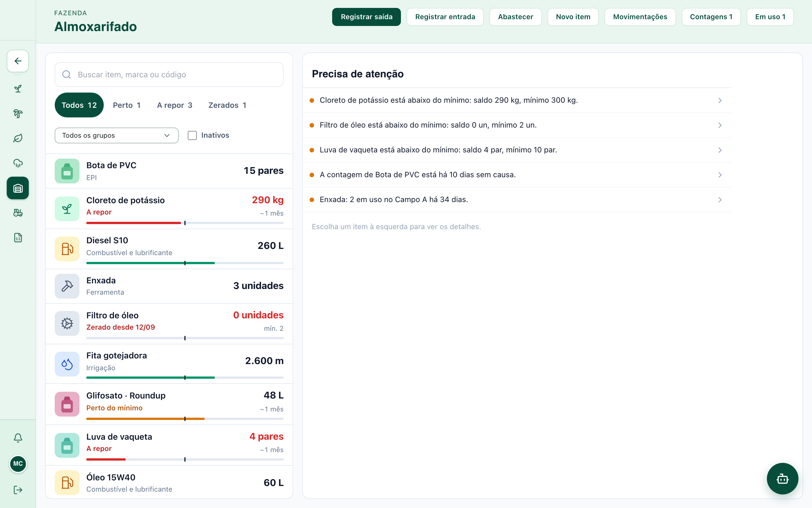The height and width of the screenshot is (508, 812).
Task: Open the Em uso 1 button
Action: click(770, 17)
